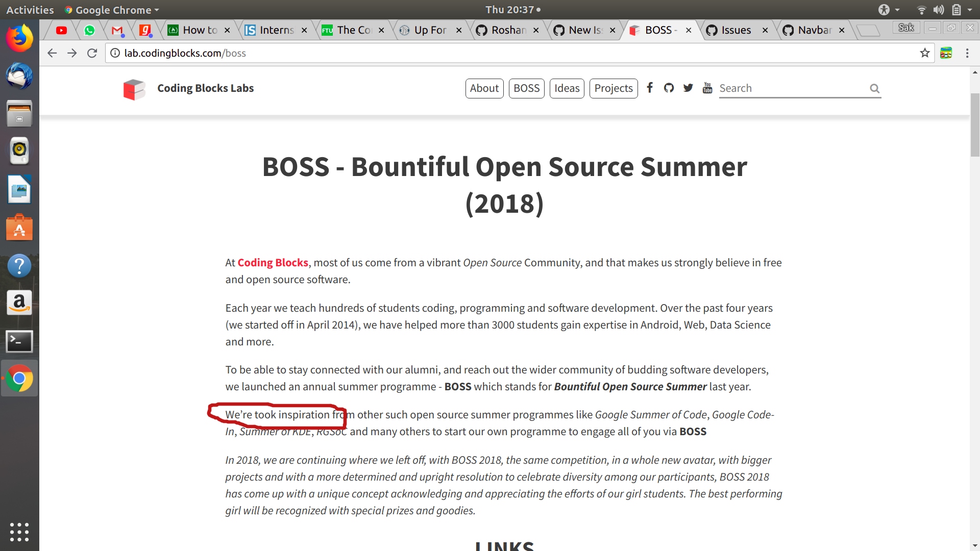Open the BOSS nav button
Image resolution: width=980 pixels, height=551 pixels.
pos(526,88)
